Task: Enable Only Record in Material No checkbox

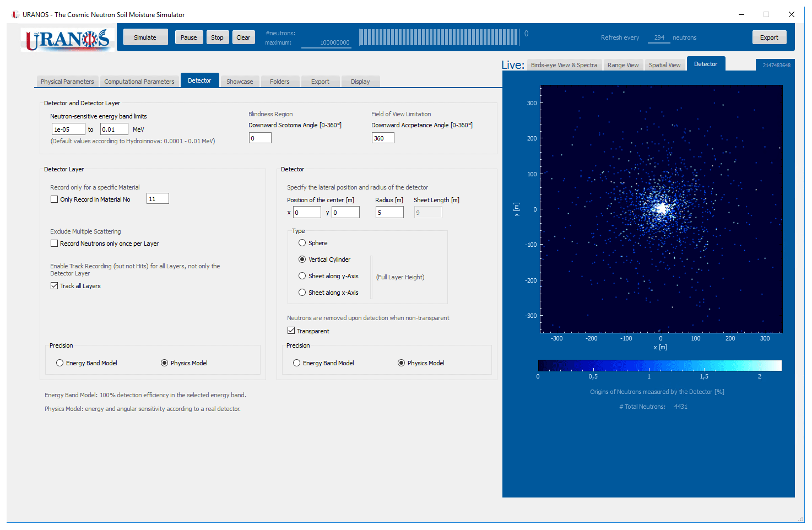Action: [x=55, y=199]
